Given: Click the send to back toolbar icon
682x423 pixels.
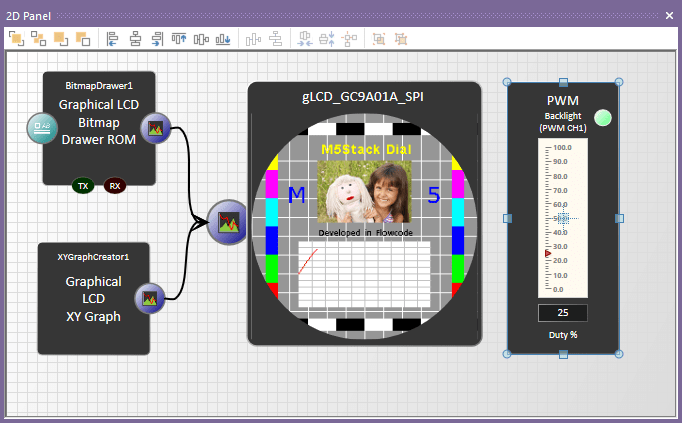Looking at the screenshot, I should click(x=39, y=39).
